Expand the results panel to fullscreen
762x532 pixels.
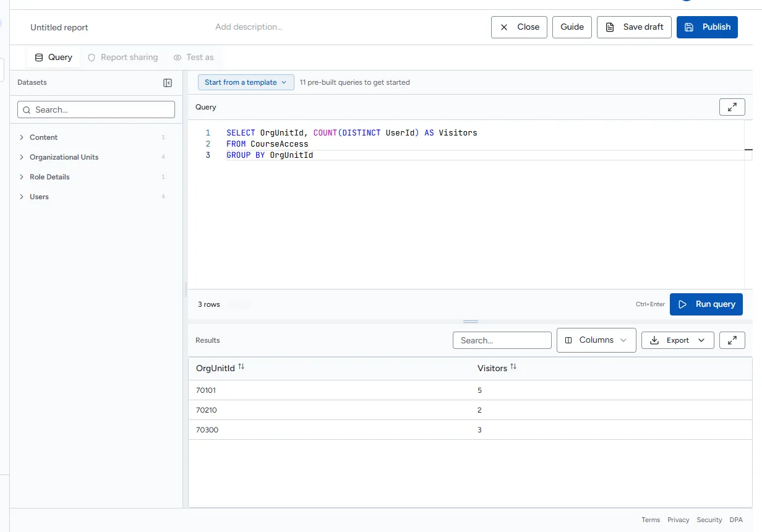732,340
